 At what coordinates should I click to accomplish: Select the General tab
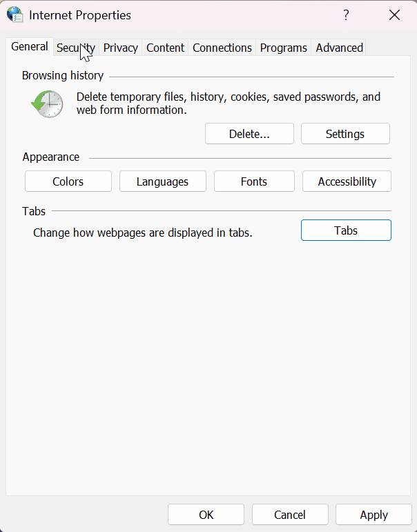30,46
